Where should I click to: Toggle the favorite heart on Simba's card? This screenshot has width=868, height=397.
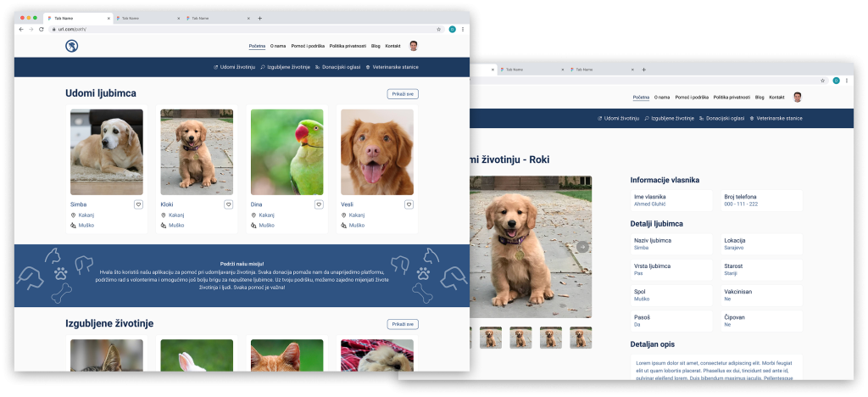138,204
